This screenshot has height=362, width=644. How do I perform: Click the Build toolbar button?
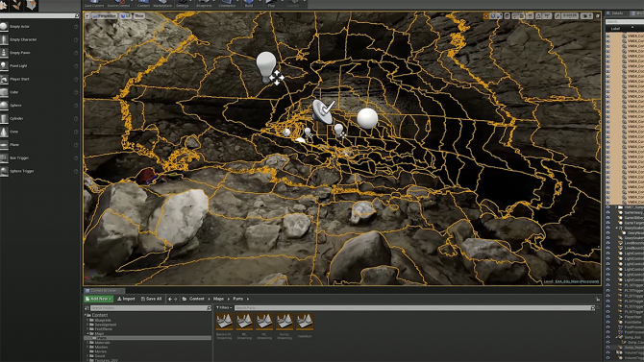pyautogui.click(x=249, y=4)
